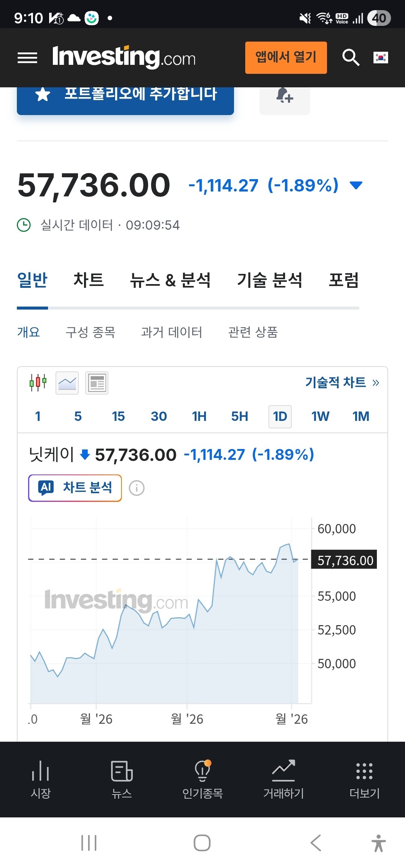Open the 과거 데이터 sub-tab
The height and width of the screenshot is (868, 405).
pyautogui.click(x=171, y=332)
